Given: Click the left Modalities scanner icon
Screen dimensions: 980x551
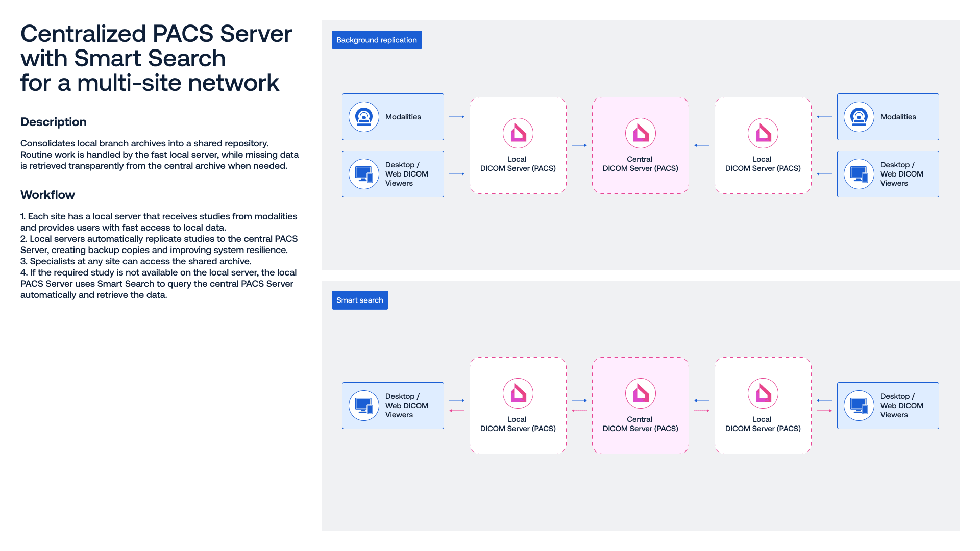Looking at the screenshot, I should point(364,117).
